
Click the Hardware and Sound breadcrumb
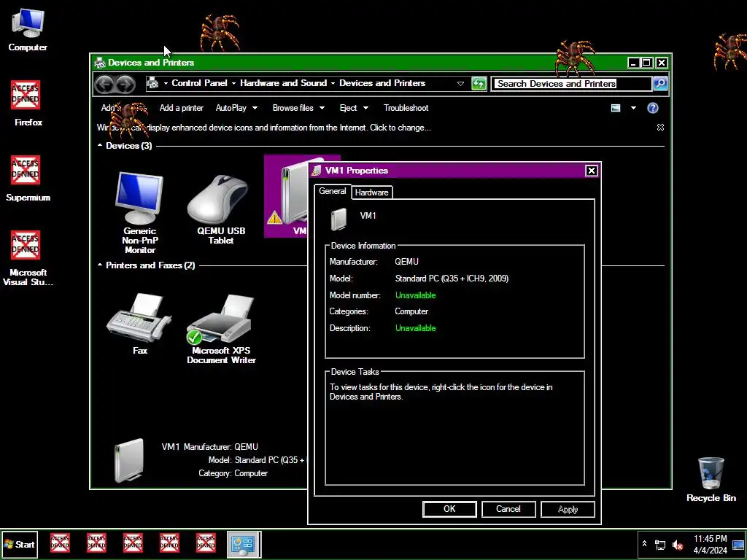(x=284, y=83)
